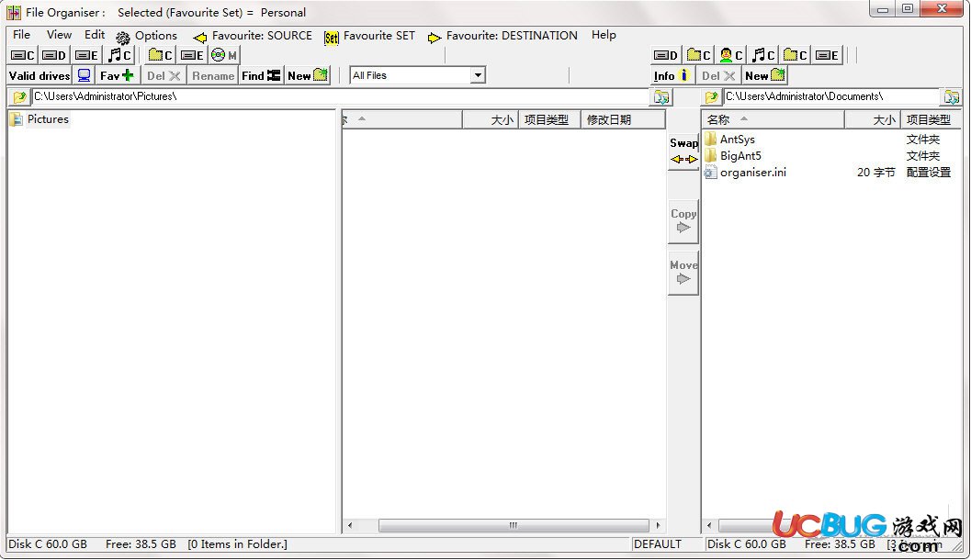The image size is (971, 560).
Task: Click destination path field C:\Users\Administrator\Documents\
Action: (x=831, y=96)
